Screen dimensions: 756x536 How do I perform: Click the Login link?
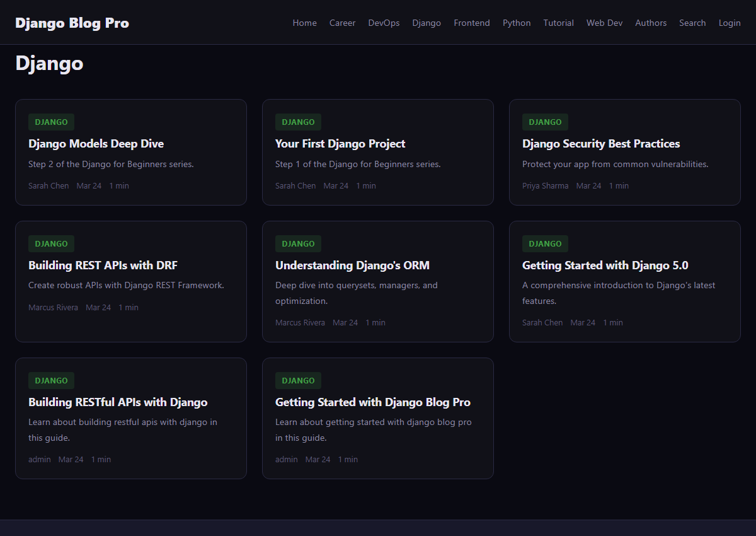(x=729, y=23)
